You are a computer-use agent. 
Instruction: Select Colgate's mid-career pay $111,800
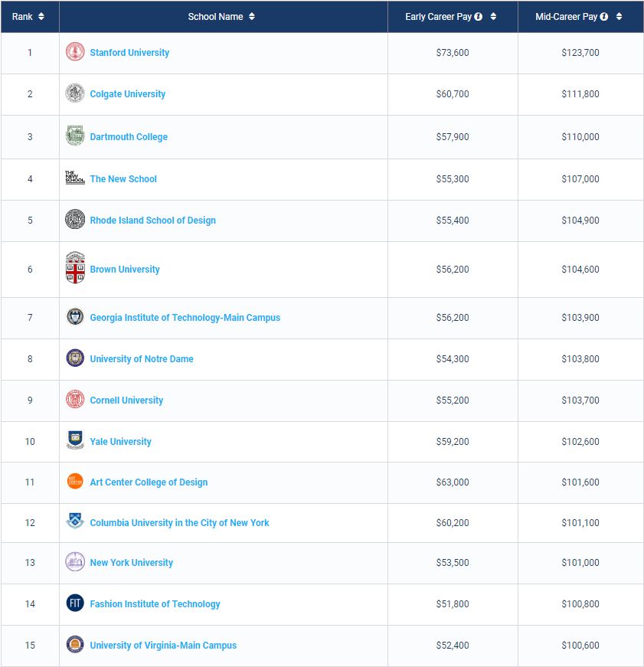coord(580,94)
